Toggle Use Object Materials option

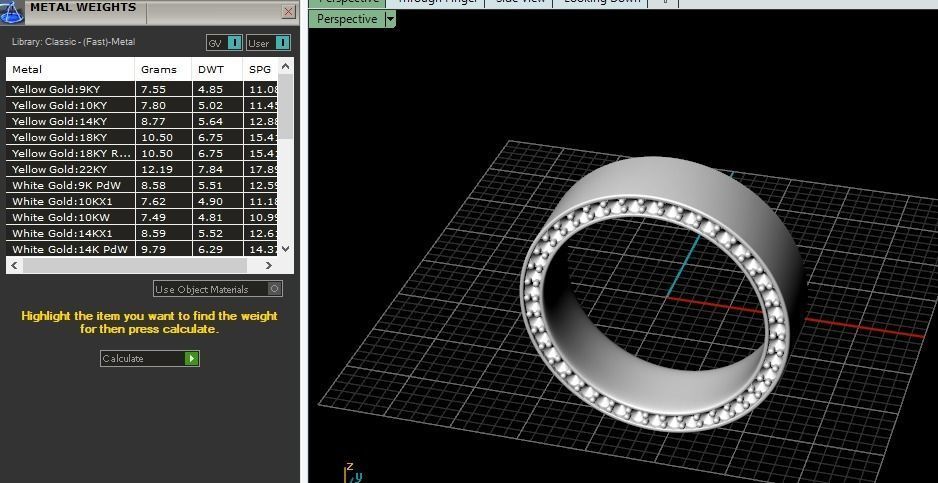point(218,289)
